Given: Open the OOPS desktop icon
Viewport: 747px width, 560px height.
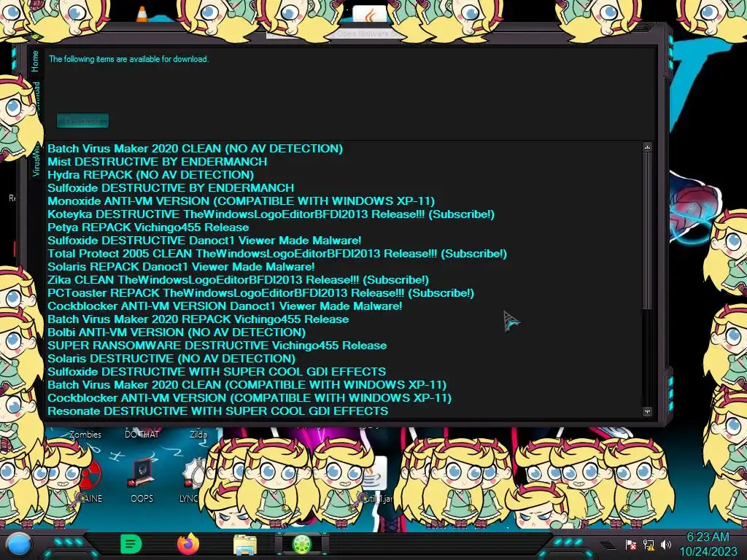Looking at the screenshot, I should pos(142,480).
